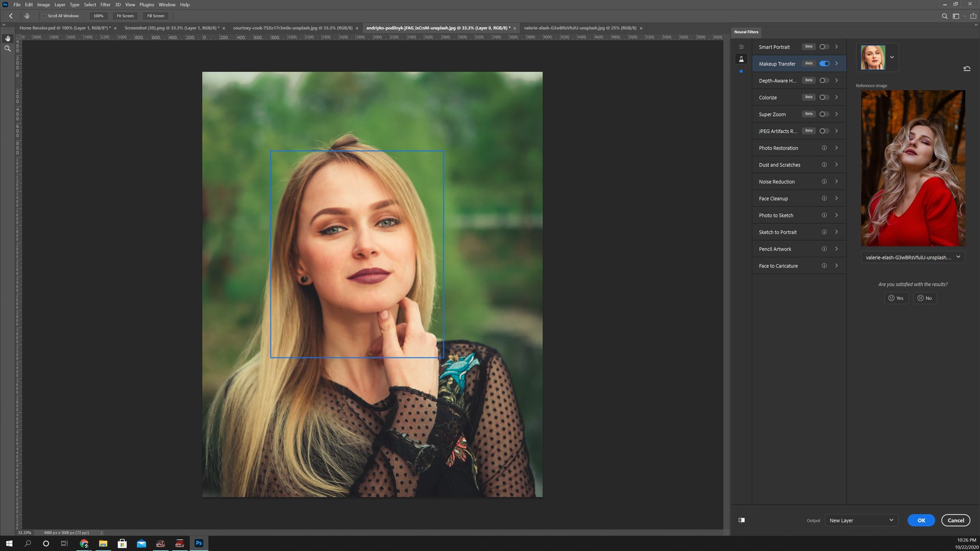Click the OK button

click(921, 520)
